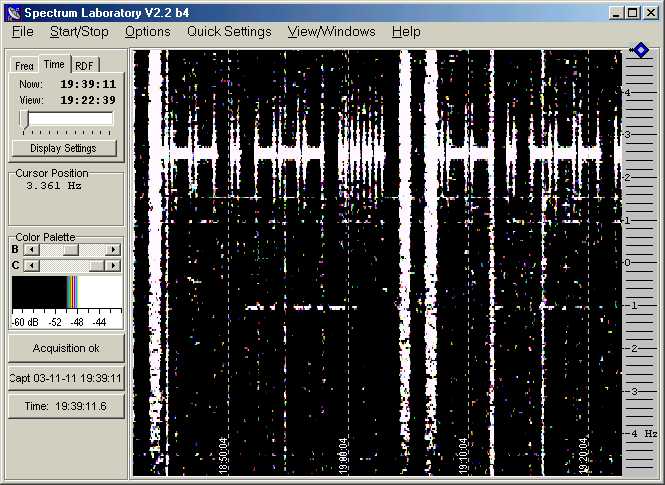Switch to the Freq tab
Viewport: 665px width, 485px height.
[x=24, y=66]
